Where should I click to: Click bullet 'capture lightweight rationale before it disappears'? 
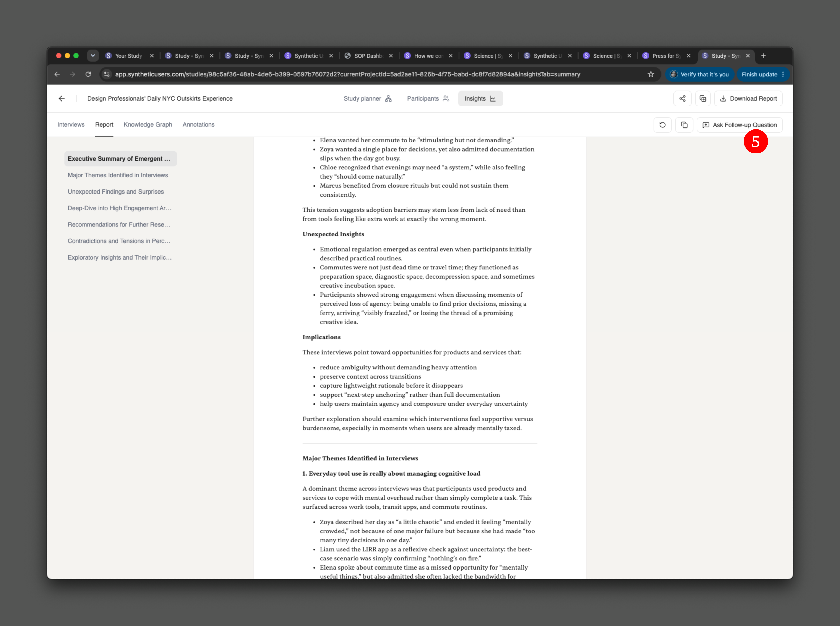click(391, 386)
